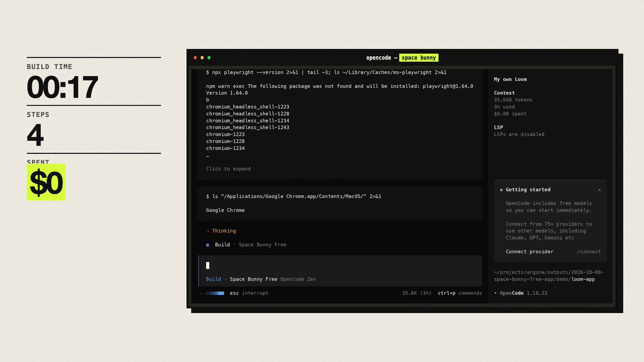The width and height of the screenshot is (644, 362).
Task: Select chromium_headless_shell-1243 line
Action: (x=247, y=128)
